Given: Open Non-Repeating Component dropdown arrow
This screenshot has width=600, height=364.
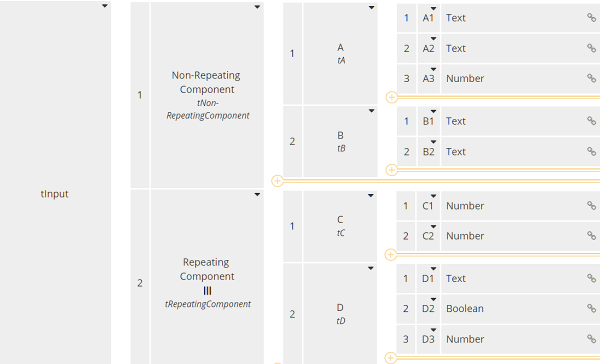Looking at the screenshot, I should click(x=257, y=7).
